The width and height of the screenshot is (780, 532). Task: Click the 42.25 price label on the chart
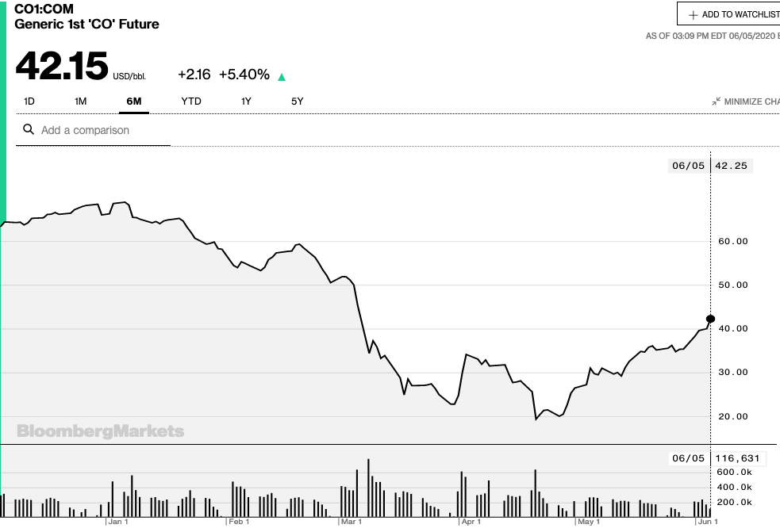[x=732, y=166]
